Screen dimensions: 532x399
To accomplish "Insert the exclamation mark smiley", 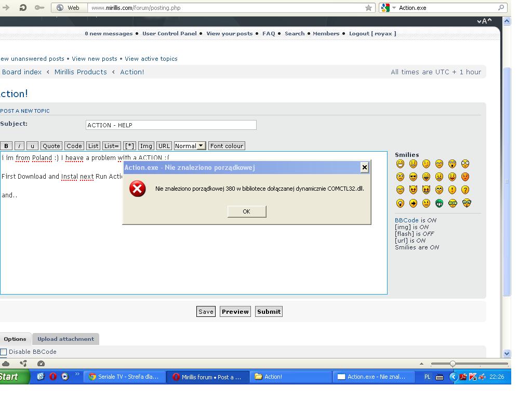I will [x=453, y=190].
